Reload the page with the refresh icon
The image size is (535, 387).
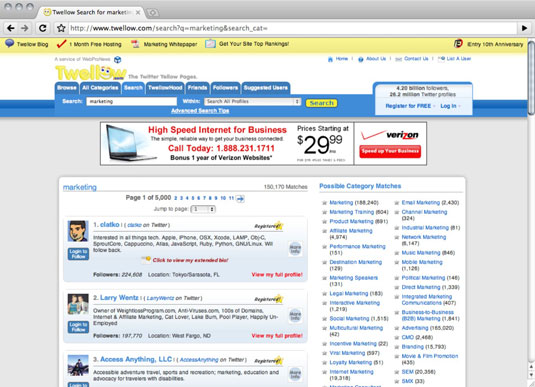(x=42, y=28)
